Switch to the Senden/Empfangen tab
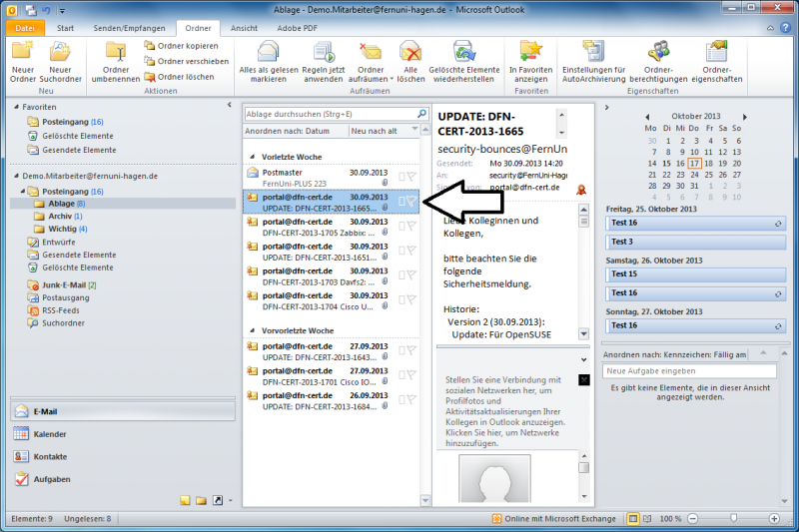This screenshot has height=532, width=799. pos(130,28)
